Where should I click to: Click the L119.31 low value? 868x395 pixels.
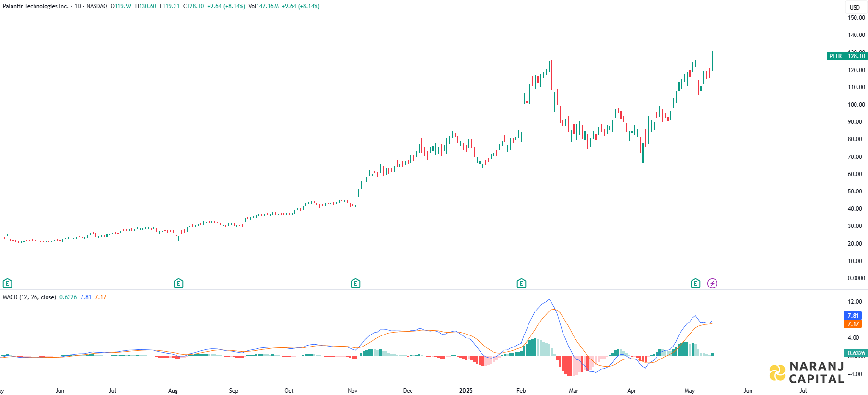click(170, 6)
